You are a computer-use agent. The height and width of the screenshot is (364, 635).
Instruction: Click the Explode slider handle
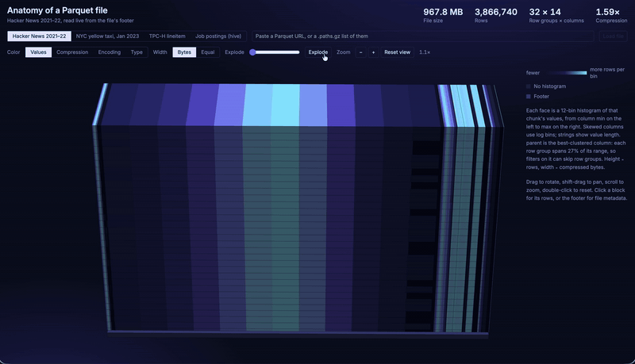click(x=252, y=52)
